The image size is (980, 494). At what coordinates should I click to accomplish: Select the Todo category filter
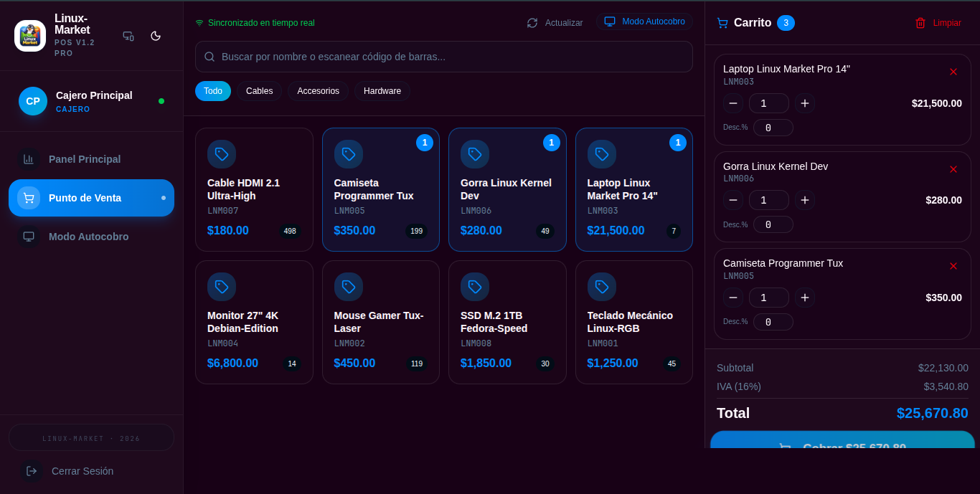[x=213, y=91]
